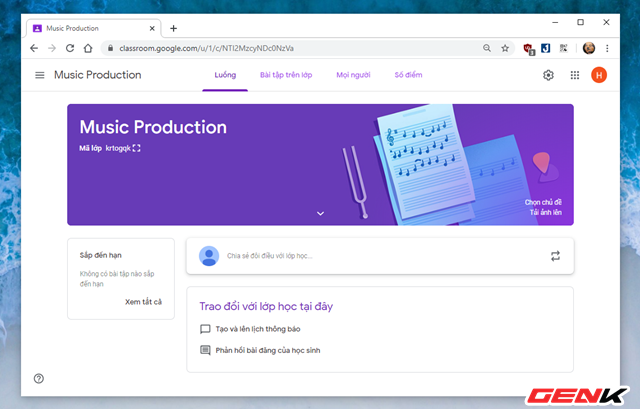
Task: Click Tạo và lên lịch thông báo
Action: click(258, 329)
